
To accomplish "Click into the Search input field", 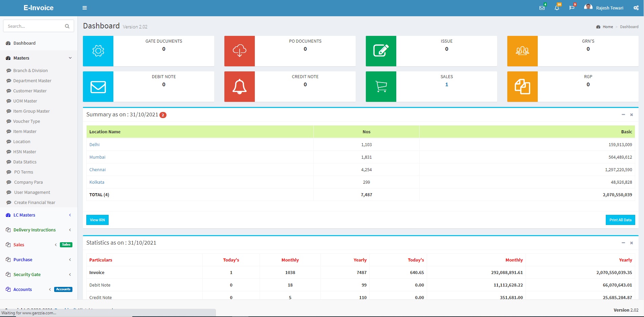I will [34, 26].
